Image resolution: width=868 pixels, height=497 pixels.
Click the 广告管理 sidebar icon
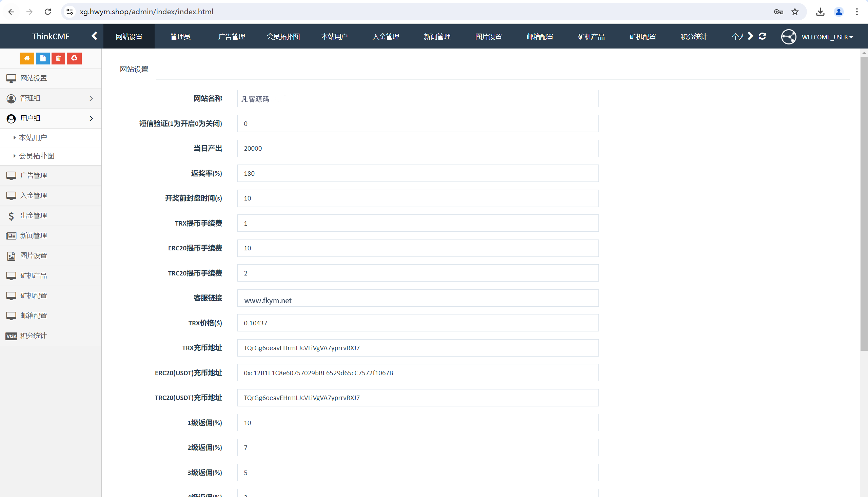tap(10, 175)
